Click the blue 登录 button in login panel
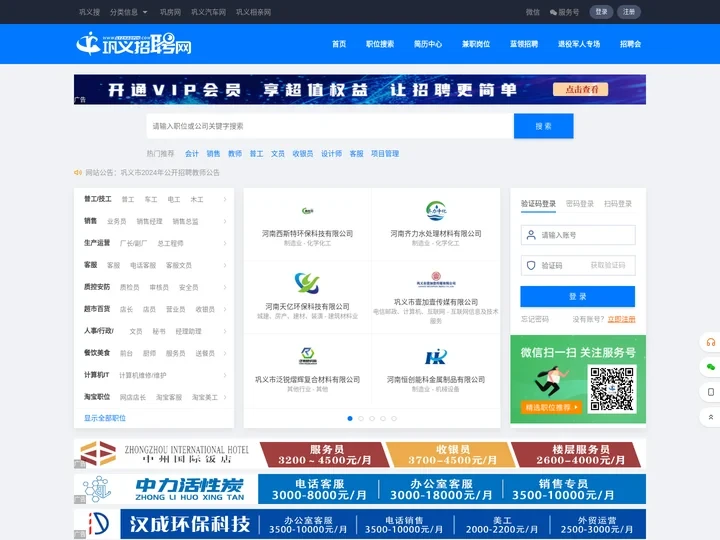The height and width of the screenshot is (540, 720). (x=578, y=297)
